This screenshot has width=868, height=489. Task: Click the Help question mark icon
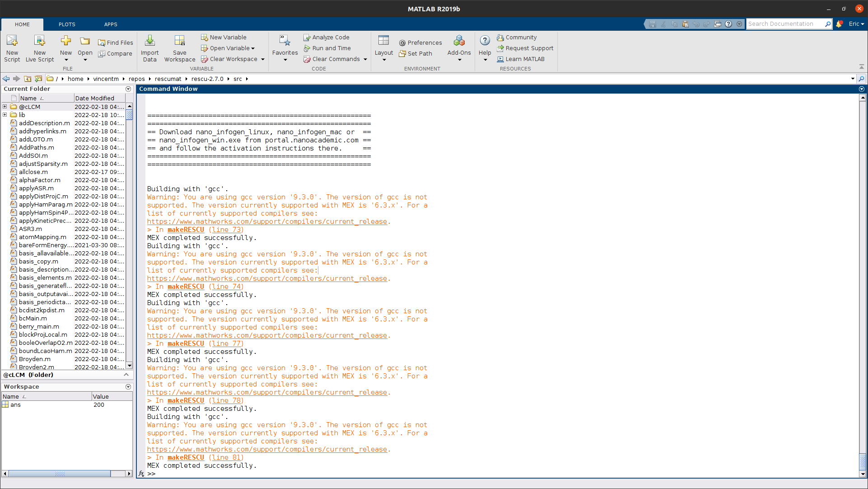point(485,41)
